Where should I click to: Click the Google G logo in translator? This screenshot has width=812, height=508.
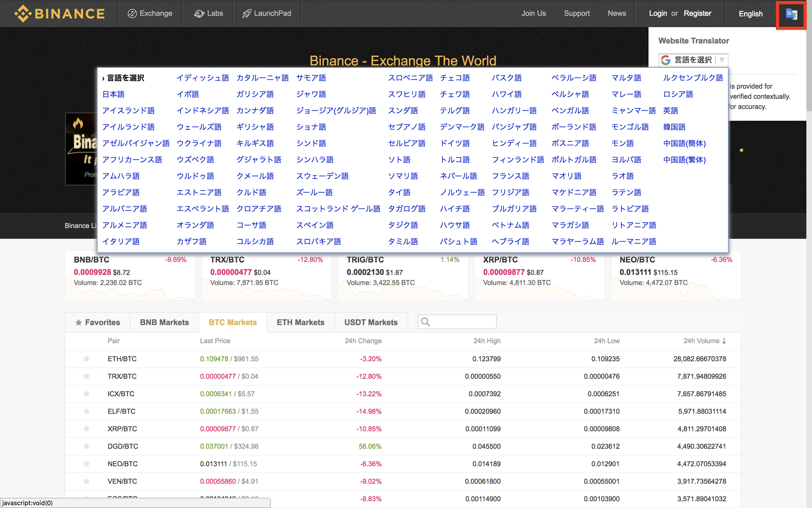click(x=666, y=60)
